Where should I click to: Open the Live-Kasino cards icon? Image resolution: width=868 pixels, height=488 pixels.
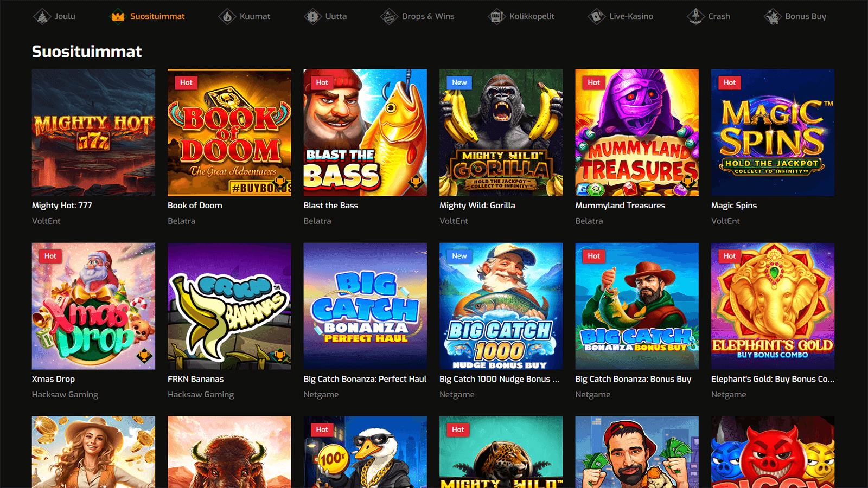596,16
